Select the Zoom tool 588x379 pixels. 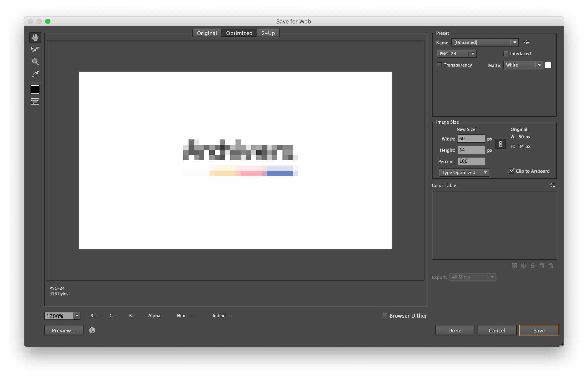pos(35,62)
